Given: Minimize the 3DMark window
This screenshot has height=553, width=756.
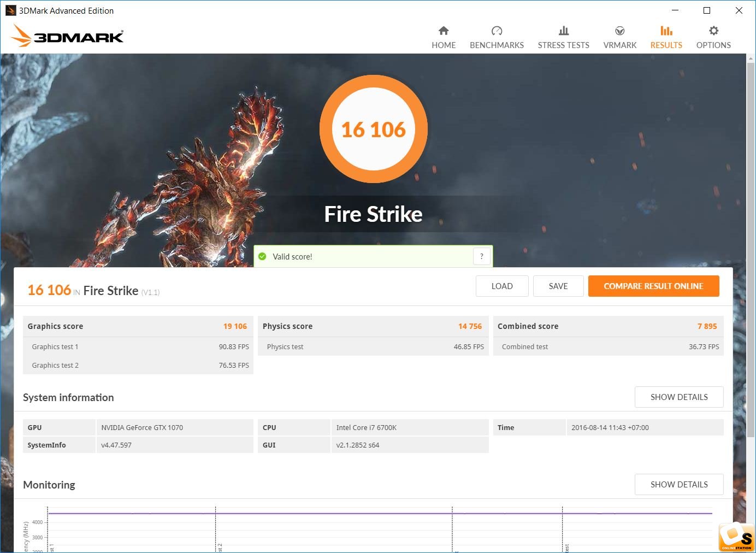Looking at the screenshot, I should point(675,10).
